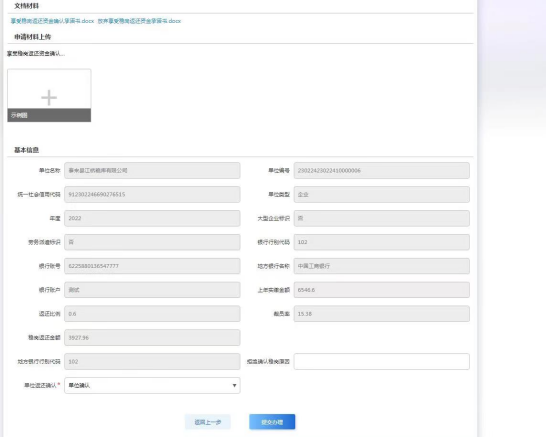The width and height of the screenshot is (546, 437).
Task: Click the amount field showing 6546.6
Action: tap(382, 290)
